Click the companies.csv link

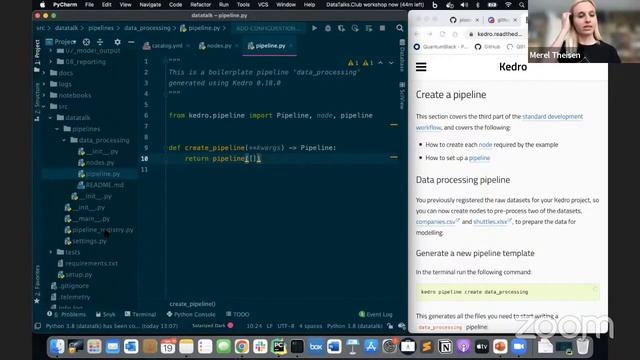click(438, 222)
